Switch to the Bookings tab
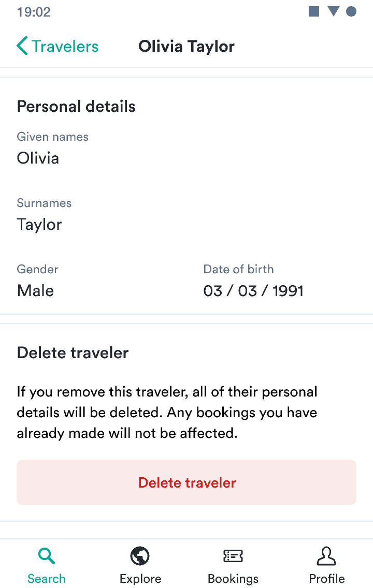The image size is (373, 588). coord(233,579)
